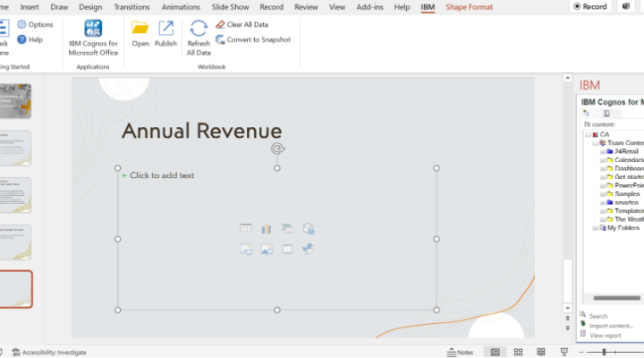The height and width of the screenshot is (358, 644).
Task: Expand the Samples folder node
Action: (602, 194)
